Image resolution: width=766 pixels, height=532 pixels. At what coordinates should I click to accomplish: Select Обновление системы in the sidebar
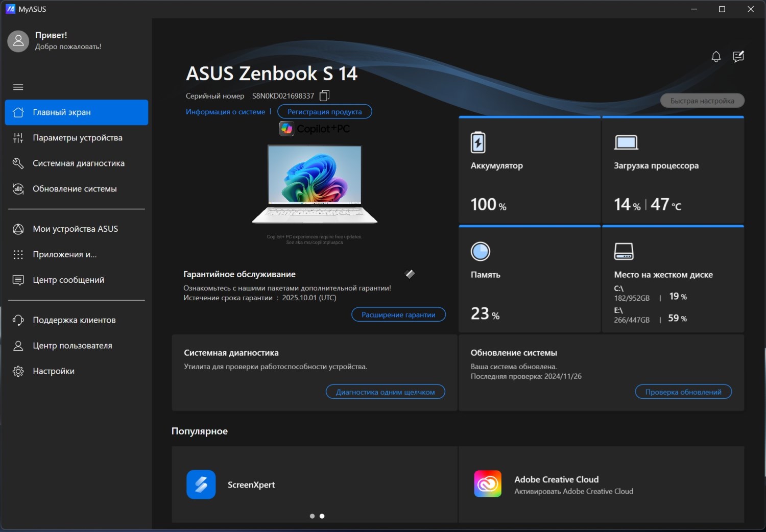point(75,189)
